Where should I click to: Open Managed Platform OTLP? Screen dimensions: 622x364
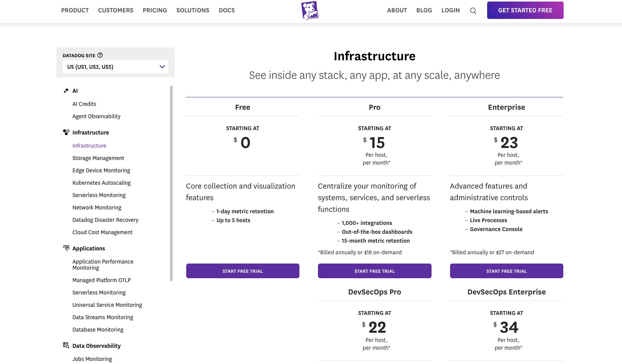point(102,280)
